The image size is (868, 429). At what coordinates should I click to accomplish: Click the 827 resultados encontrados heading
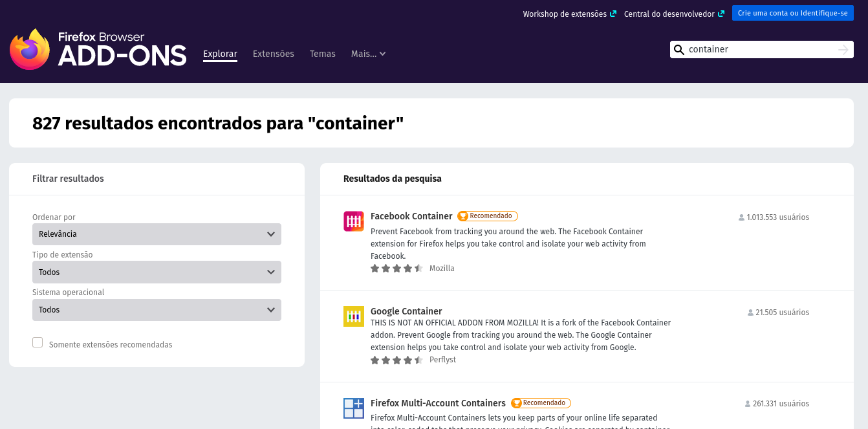218,123
